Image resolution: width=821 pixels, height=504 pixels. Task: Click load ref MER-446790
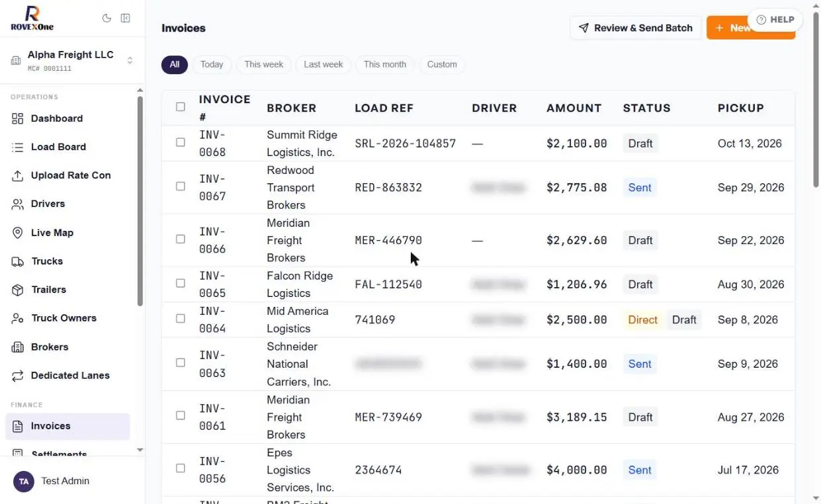[388, 240]
